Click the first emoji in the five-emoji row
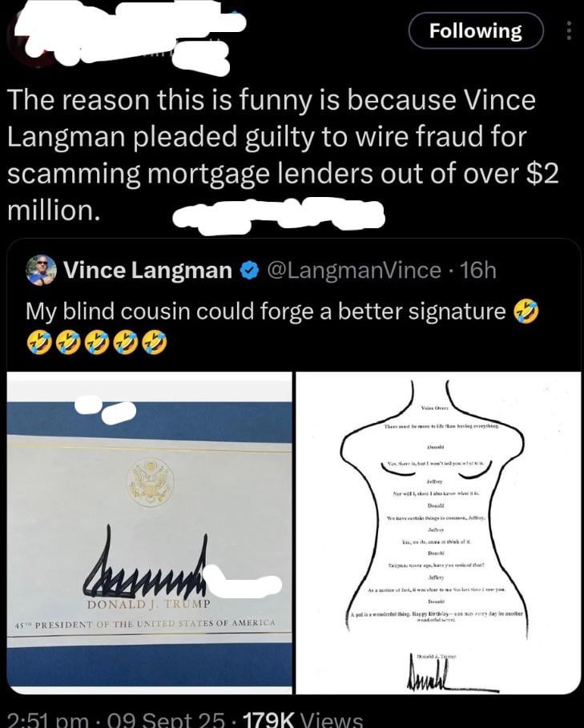The image size is (584, 728). 38,343
